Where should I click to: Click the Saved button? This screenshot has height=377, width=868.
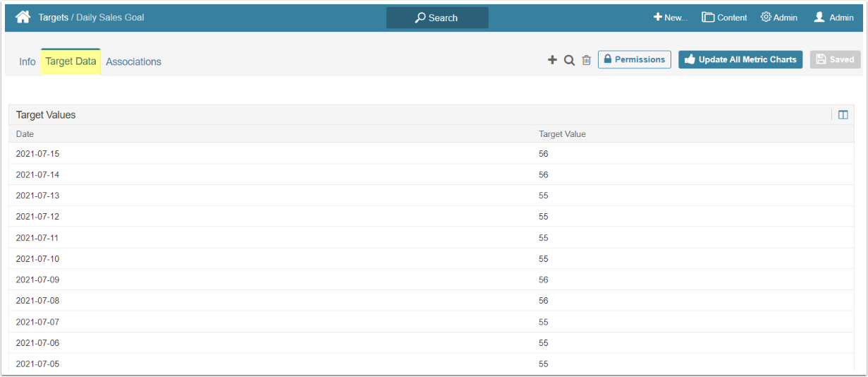[836, 59]
